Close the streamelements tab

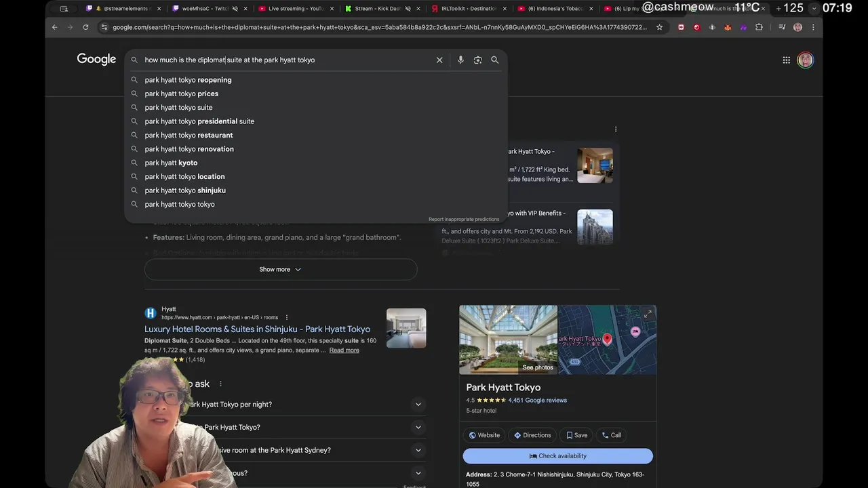[x=159, y=9]
